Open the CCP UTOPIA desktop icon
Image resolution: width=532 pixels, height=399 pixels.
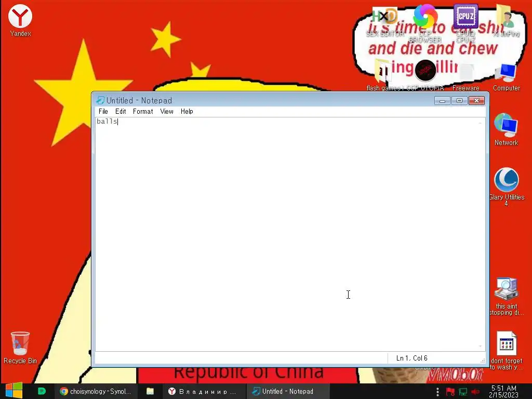(425, 75)
